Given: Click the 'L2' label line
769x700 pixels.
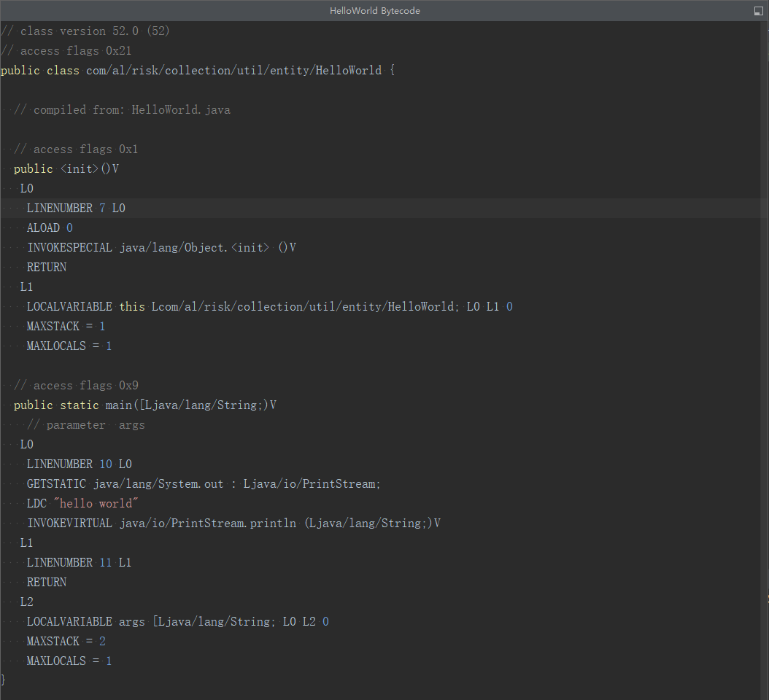Looking at the screenshot, I should click(26, 602).
